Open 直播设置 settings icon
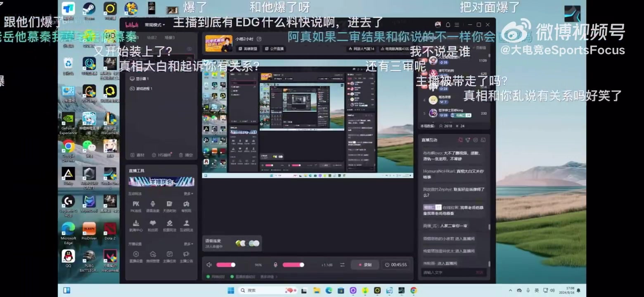The height and width of the screenshot is (297, 644). 136,257
